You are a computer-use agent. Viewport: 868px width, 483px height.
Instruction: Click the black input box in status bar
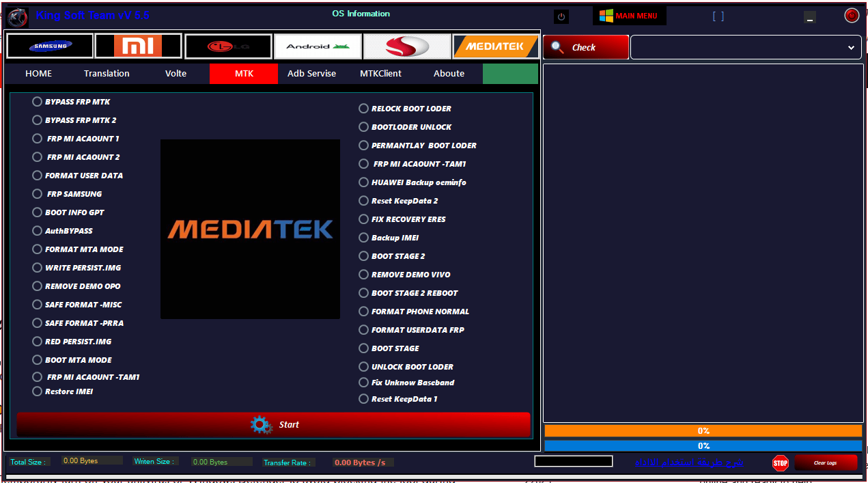pyautogui.click(x=574, y=461)
